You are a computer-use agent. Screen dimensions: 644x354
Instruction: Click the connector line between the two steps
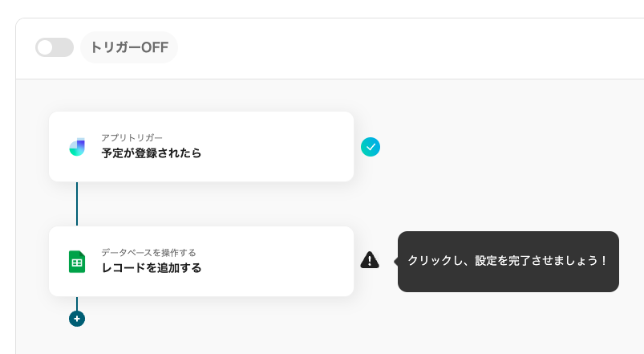[x=77, y=204]
